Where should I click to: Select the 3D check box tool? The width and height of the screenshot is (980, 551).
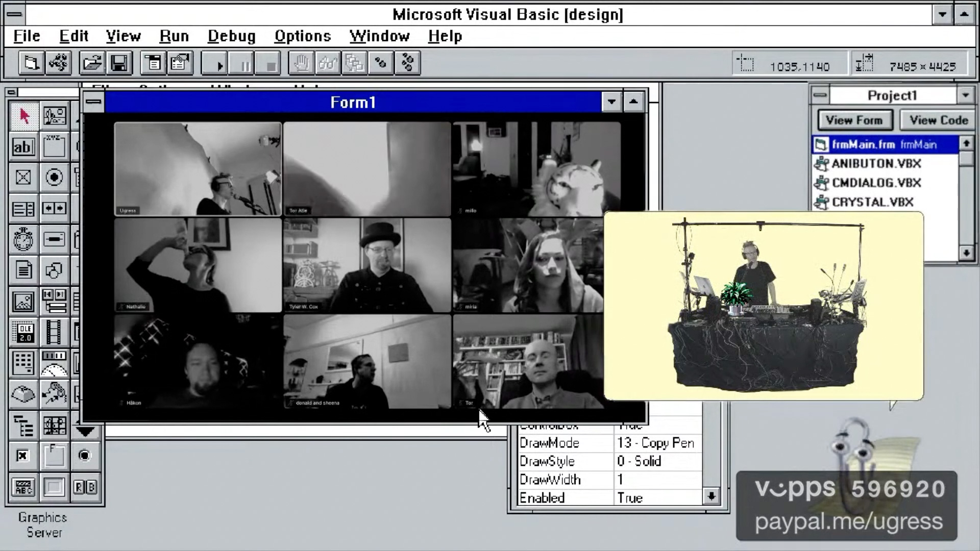coord(23,456)
